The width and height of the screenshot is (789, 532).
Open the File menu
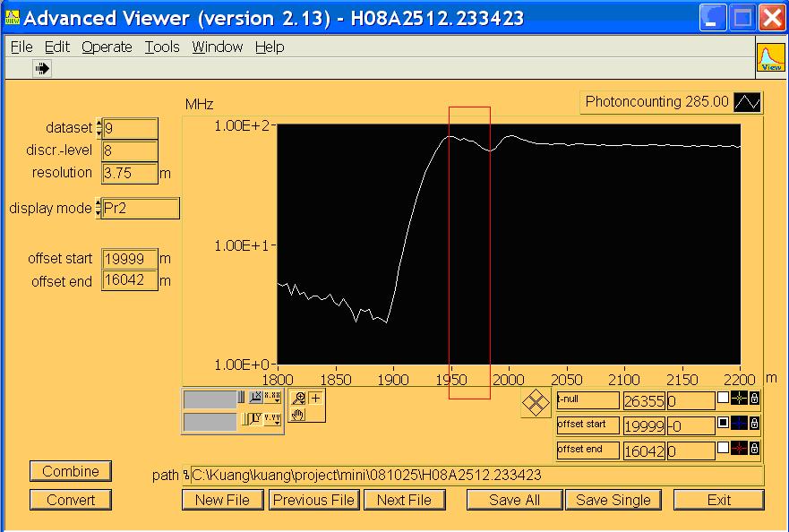tap(21, 47)
